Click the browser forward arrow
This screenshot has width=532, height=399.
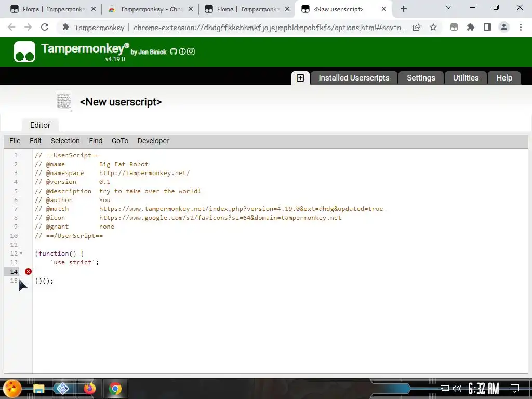[28, 27]
